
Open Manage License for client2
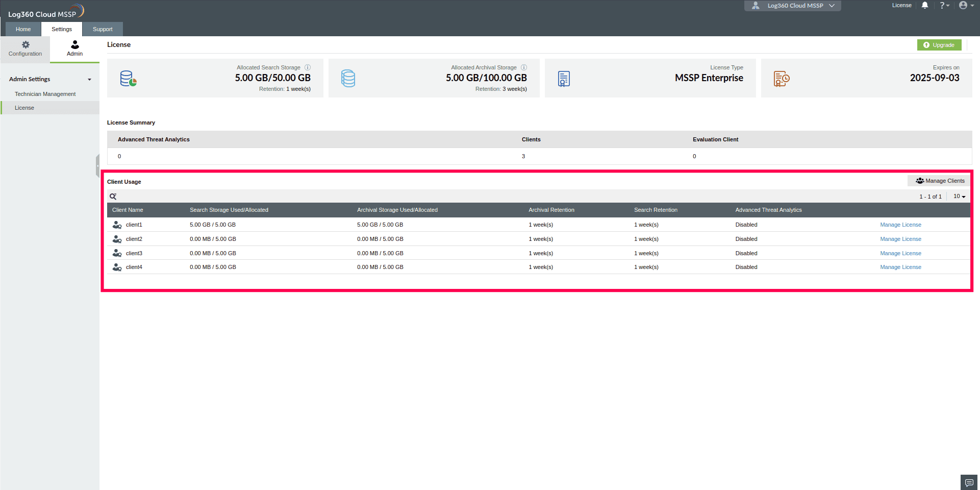(x=900, y=239)
